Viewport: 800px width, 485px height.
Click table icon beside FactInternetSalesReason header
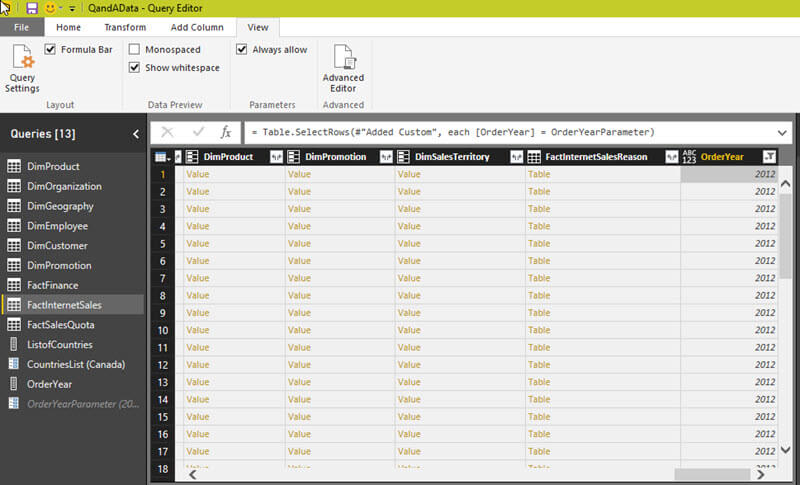click(x=534, y=157)
